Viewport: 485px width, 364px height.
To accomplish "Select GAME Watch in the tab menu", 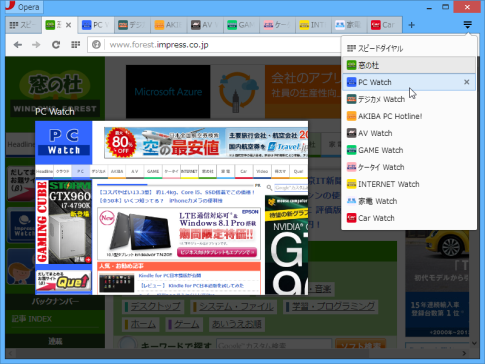I will coord(409,150).
